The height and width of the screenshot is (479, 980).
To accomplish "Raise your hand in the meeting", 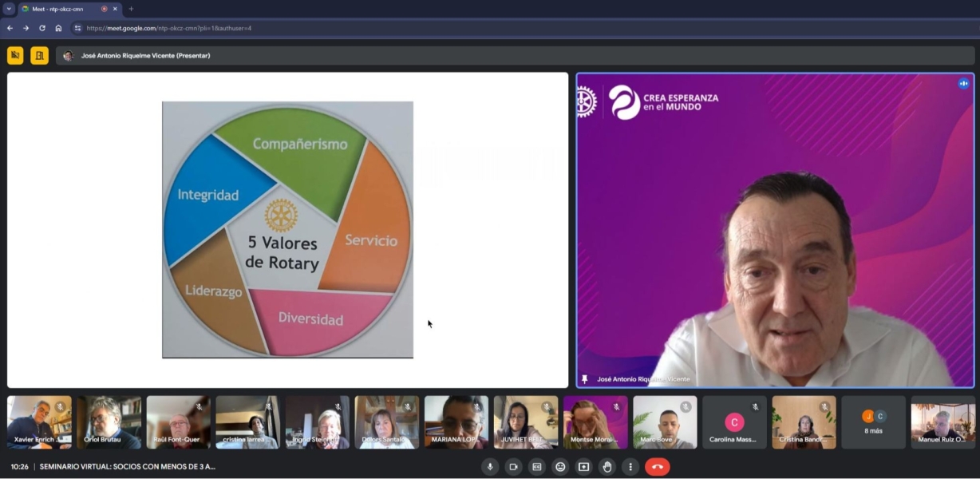I will [x=607, y=467].
